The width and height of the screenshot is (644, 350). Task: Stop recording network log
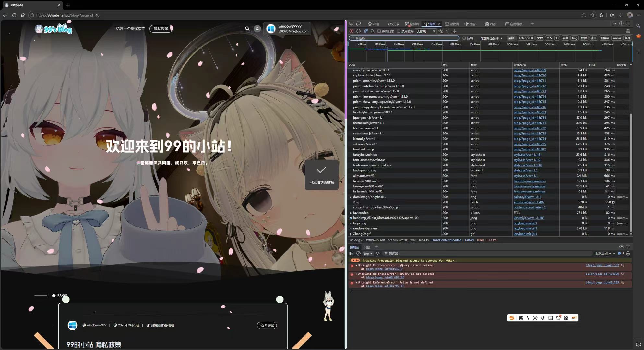[351, 31]
